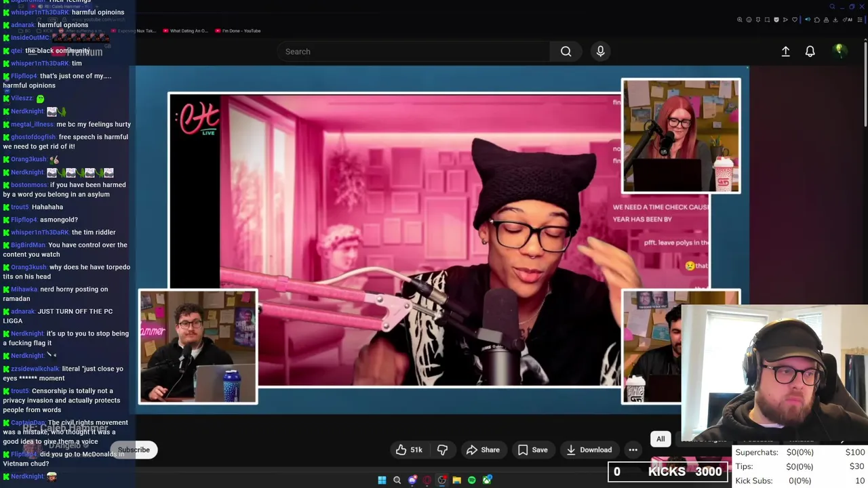Click the Superchats $100 goal row
868x488 pixels.
click(800, 452)
